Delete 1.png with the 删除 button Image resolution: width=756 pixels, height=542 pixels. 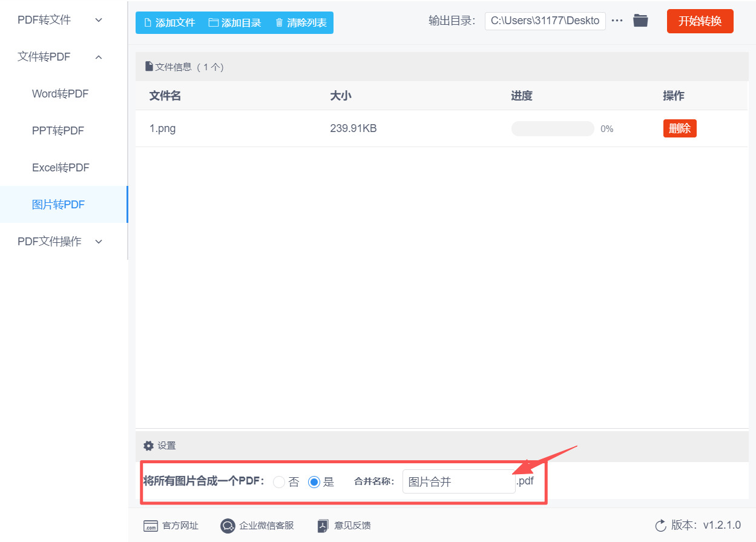(x=679, y=128)
